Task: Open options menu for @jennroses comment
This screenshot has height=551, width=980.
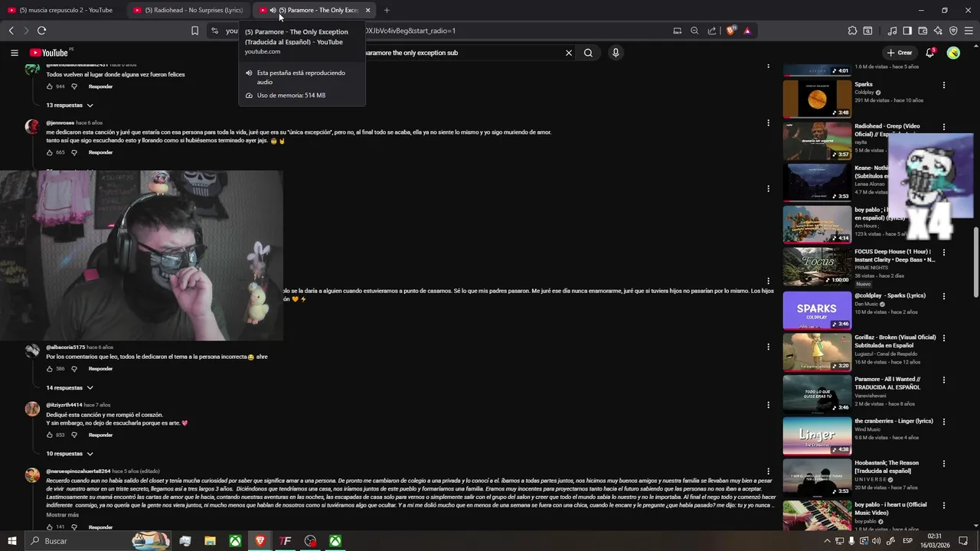Action: (768, 122)
